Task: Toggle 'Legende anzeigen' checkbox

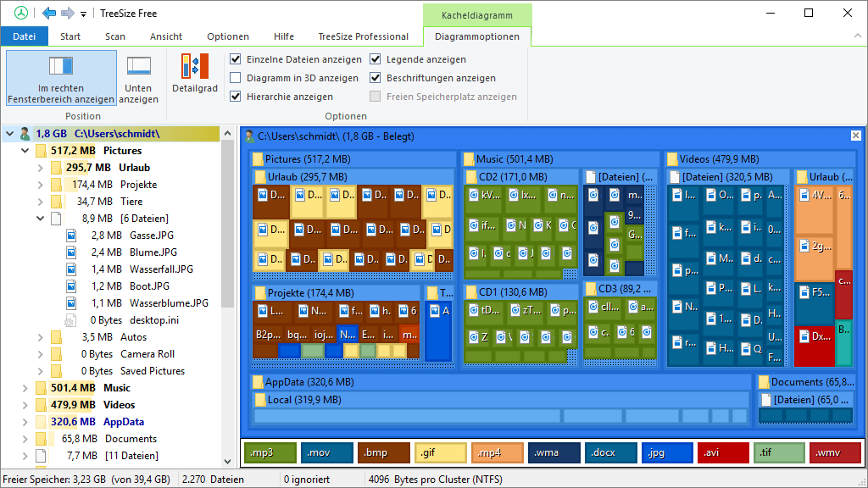Action: pos(376,59)
